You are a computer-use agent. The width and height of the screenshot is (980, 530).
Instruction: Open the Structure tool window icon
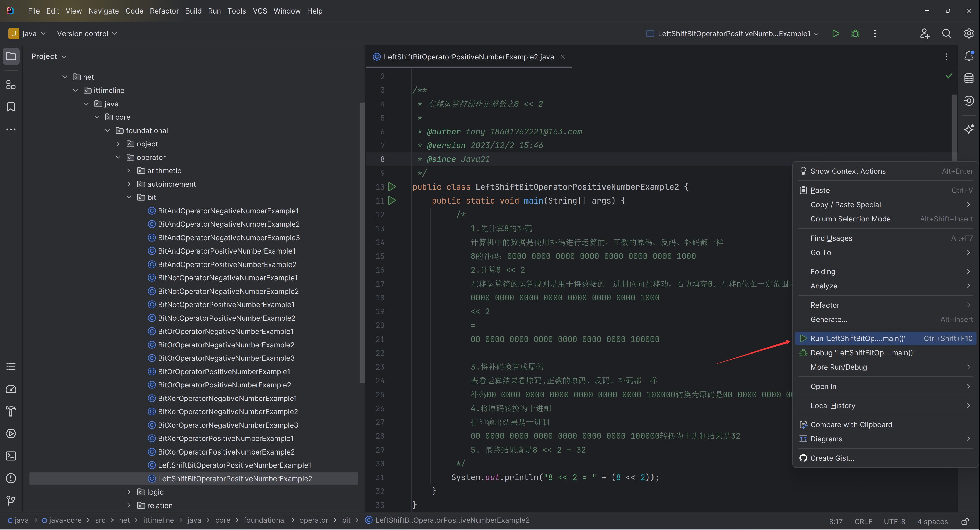click(11, 85)
